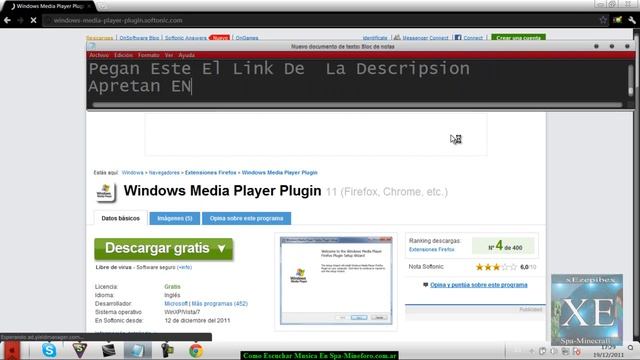Switch to the Imágenes (5) tab
This screenshot has width=640, height=360.
(175, 218)
